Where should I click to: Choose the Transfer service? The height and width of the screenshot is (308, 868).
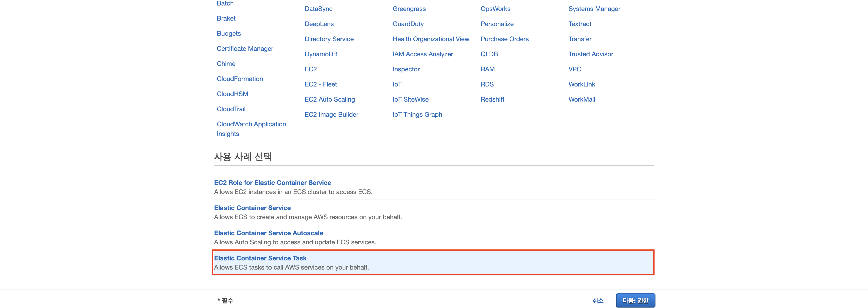580,39
